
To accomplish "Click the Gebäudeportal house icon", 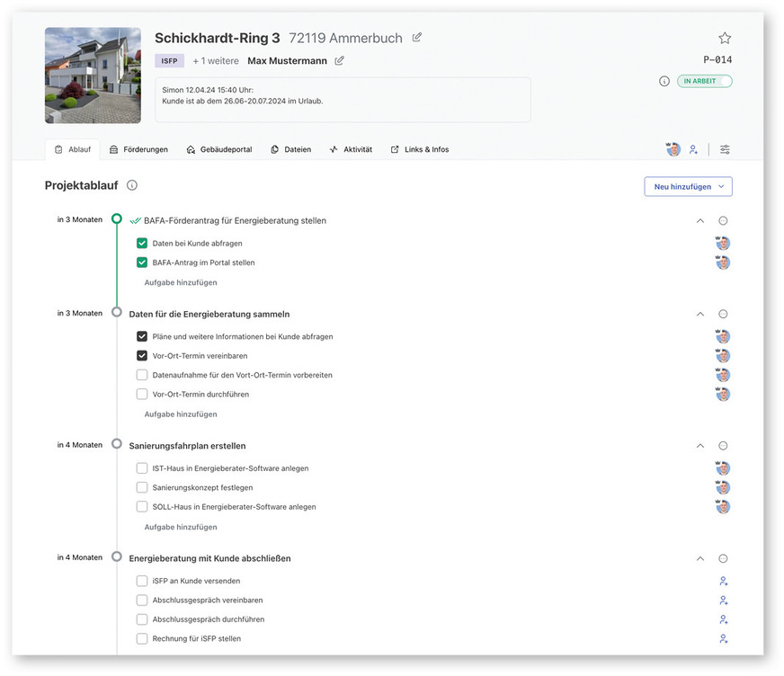I will [x=190, y=149].
